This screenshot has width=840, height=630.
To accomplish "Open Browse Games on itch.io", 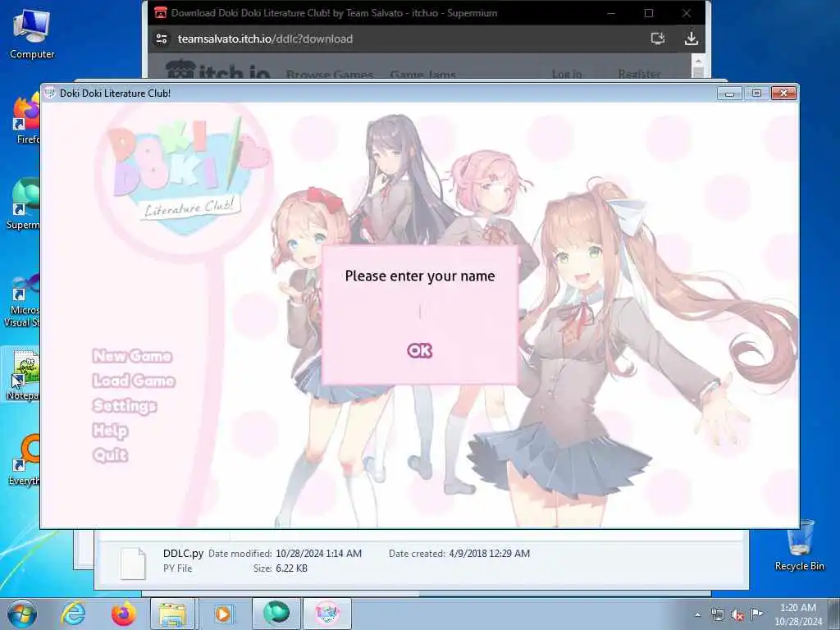I will [x=330, y=74].
